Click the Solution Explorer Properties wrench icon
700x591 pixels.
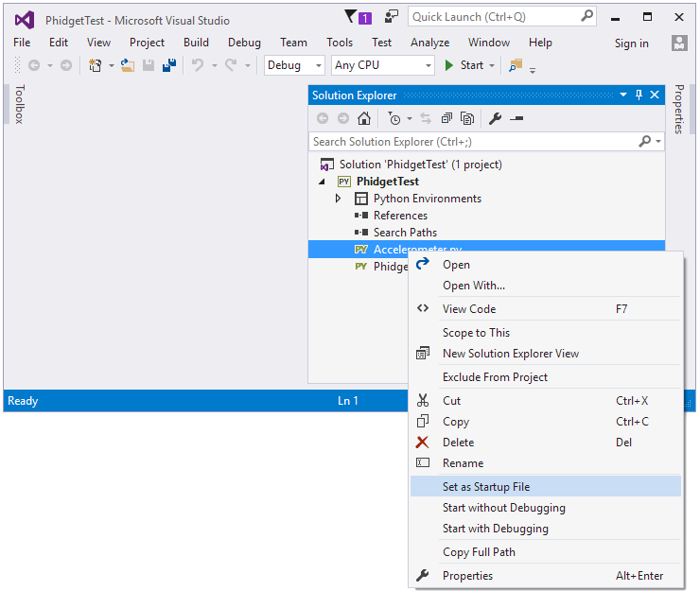coord(495,119)
